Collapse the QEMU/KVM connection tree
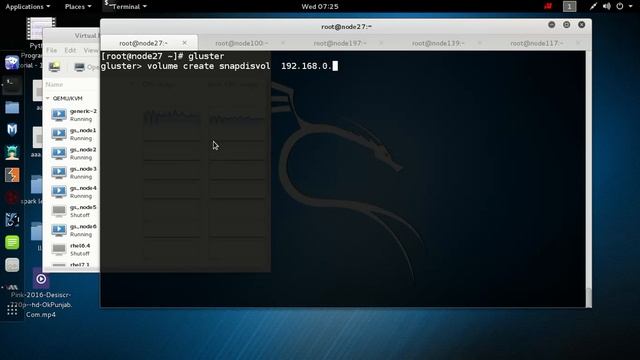The width and height of the screenshot is (640, 360). (48, 98)
